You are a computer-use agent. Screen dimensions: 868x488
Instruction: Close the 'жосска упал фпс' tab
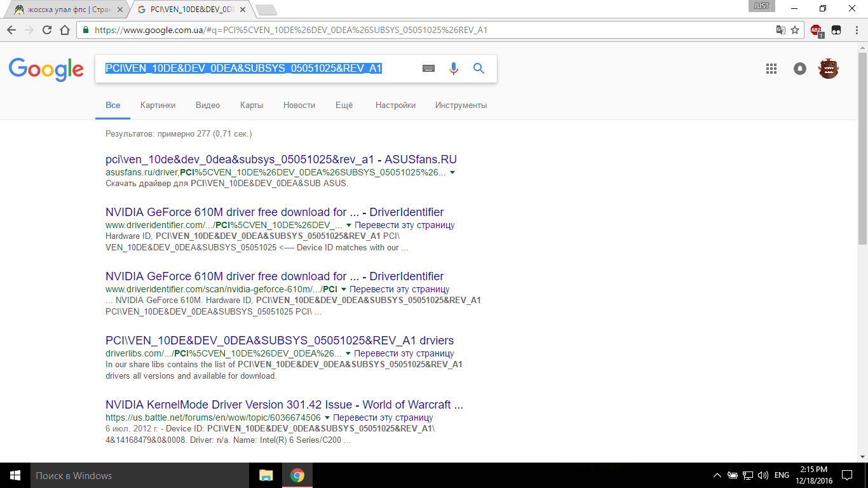(x=121, y=10)
